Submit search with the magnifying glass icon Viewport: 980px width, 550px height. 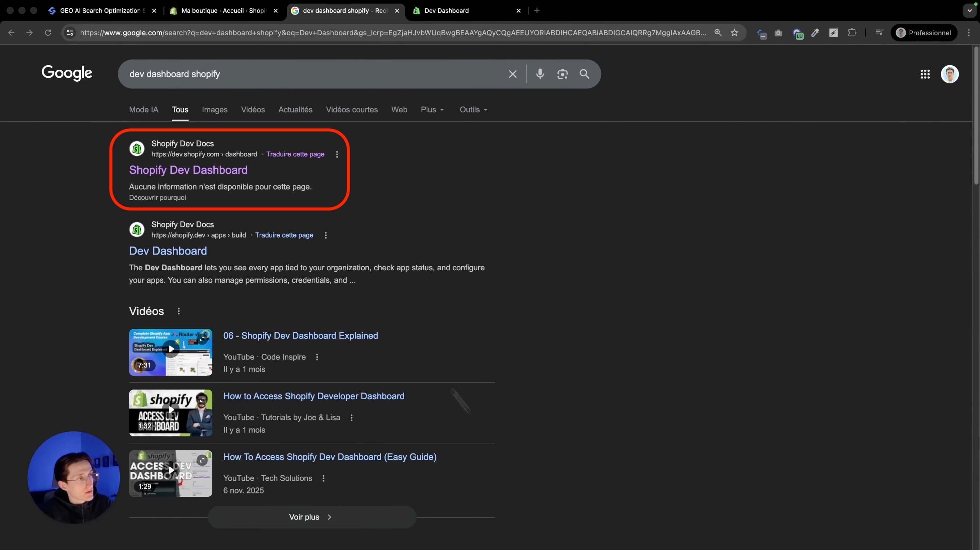click(584, 74)
